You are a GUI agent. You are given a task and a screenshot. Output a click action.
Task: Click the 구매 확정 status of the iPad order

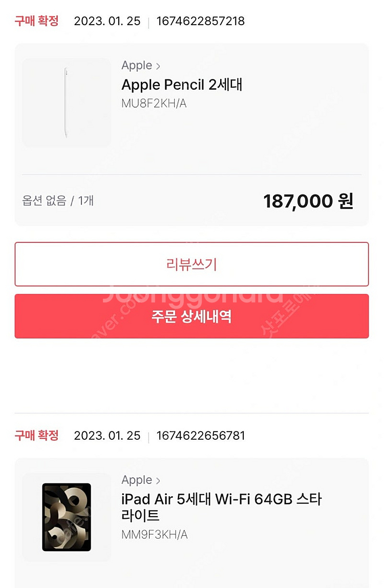36,436
